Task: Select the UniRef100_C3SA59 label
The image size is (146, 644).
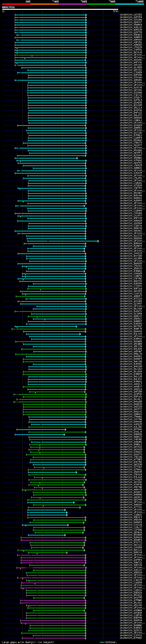Action: click(131, 72)
